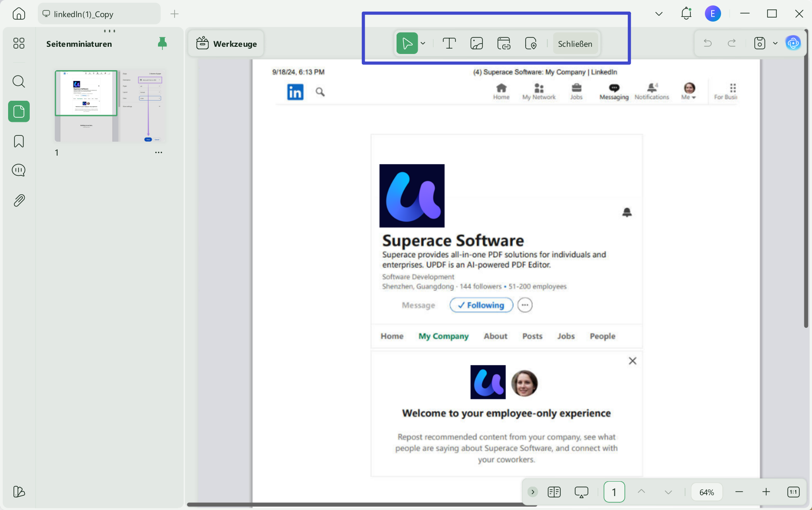Image resolution: width=812 pixels, height=510 pixels.
Task: Open the 64% zoom level selector
Action: click(x=707, y=492)
